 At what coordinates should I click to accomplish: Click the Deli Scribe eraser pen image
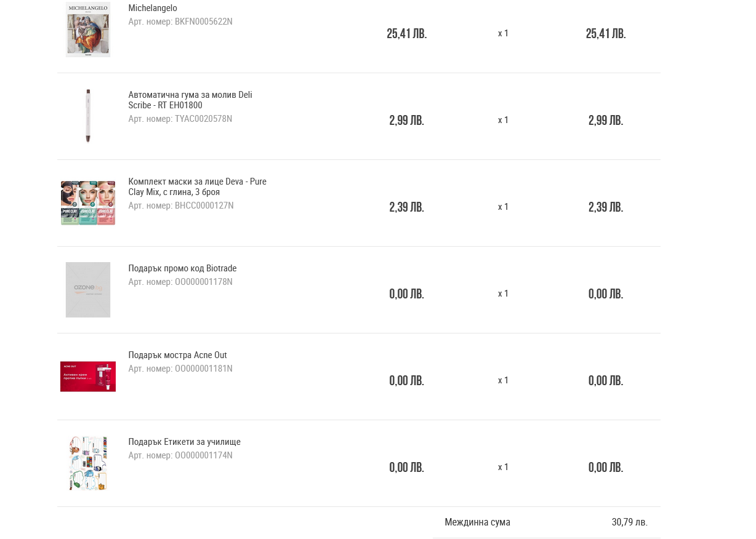(x=88, y=116)
